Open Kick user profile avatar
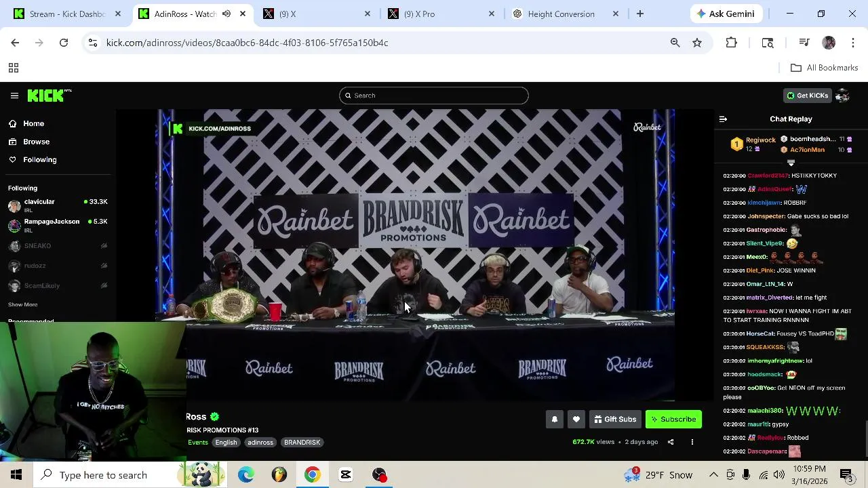 coord(842,96)
